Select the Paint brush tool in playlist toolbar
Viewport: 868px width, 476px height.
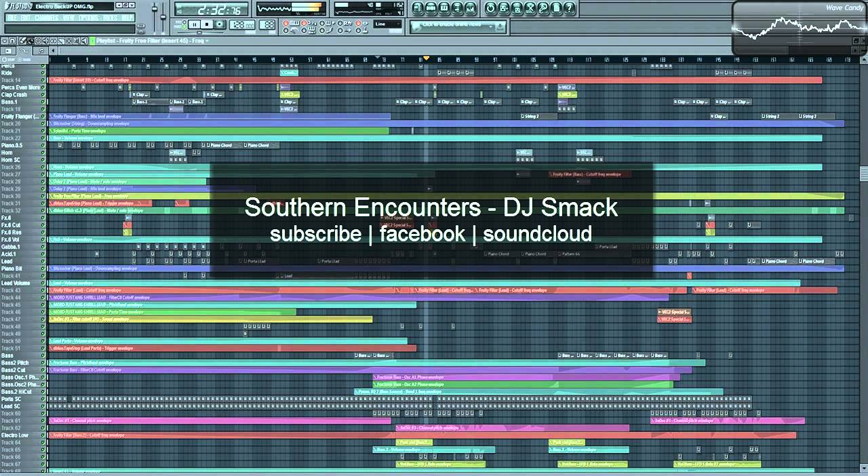pos(30,41)
